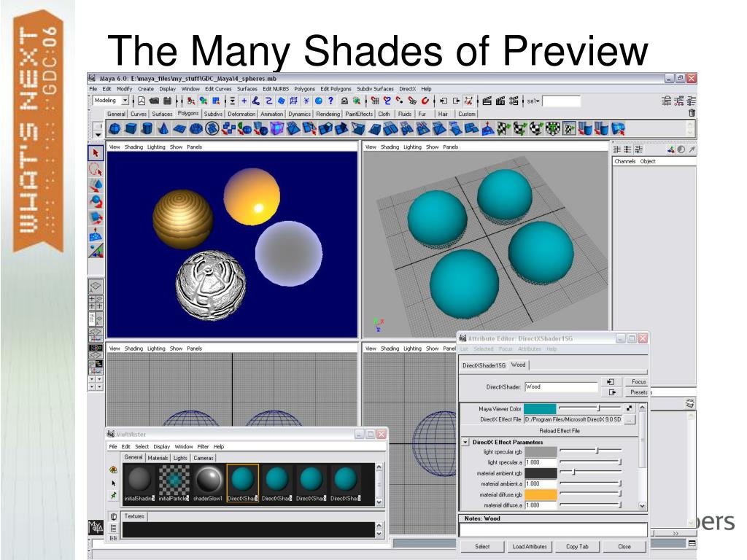This screenshot has width=747, height=560.
Task: Click the polygon torus shelf icon
Action: tap(196, 128)
